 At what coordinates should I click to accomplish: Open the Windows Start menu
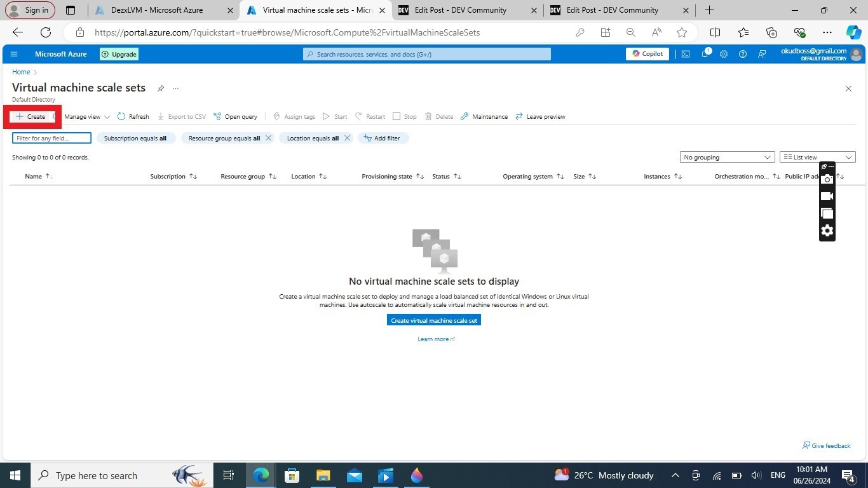coord(15,475)
